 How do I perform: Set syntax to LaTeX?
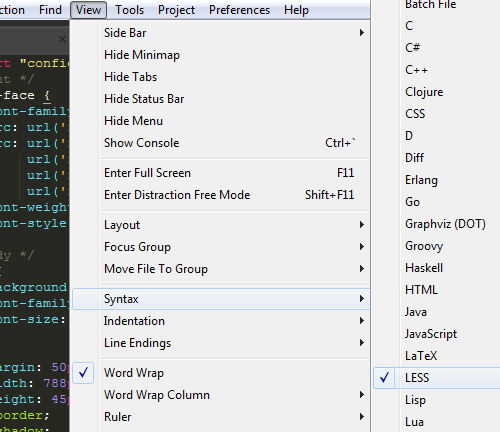tap(437, 356)
